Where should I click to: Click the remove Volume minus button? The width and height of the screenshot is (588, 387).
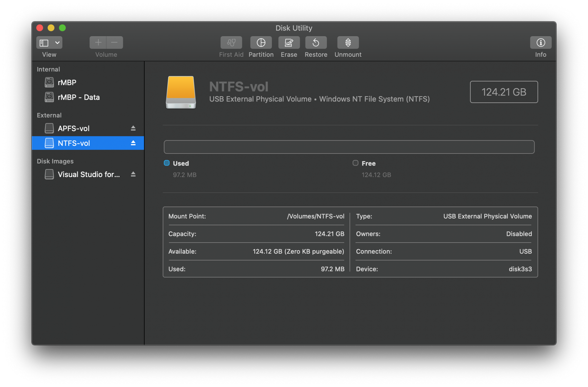(114, 43)
